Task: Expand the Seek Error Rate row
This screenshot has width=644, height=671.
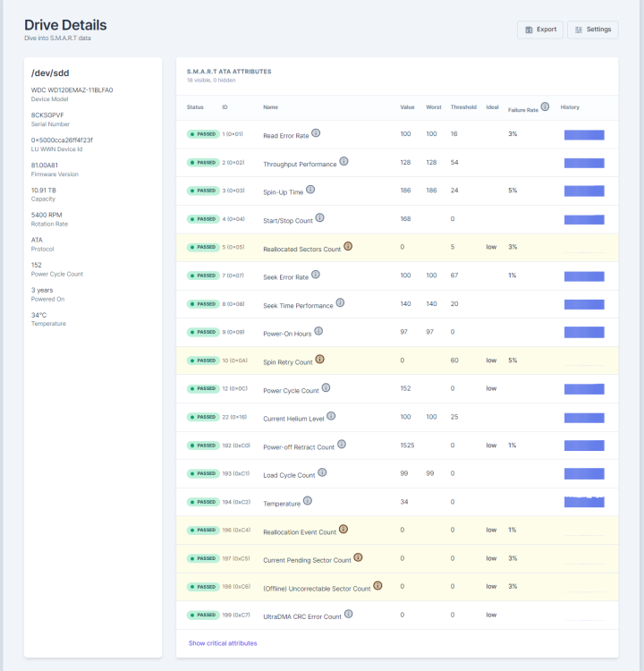Action: pos(397,276)
